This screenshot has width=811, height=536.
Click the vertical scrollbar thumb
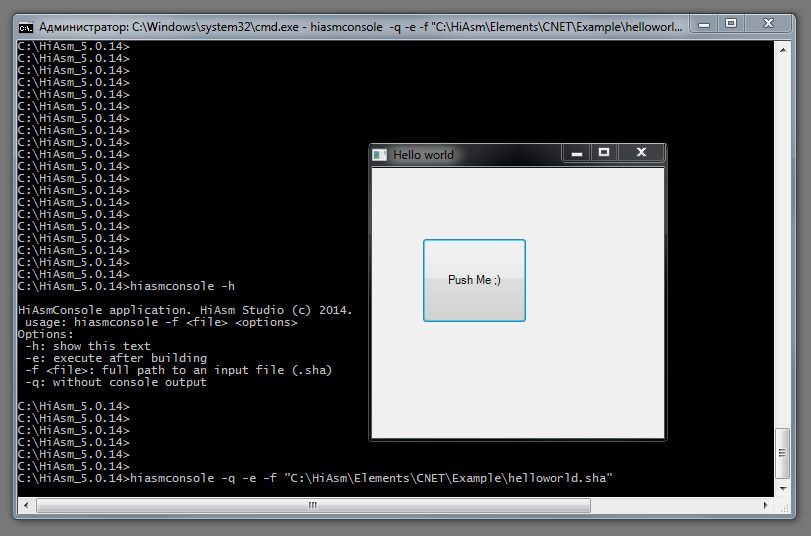[783, 455]
